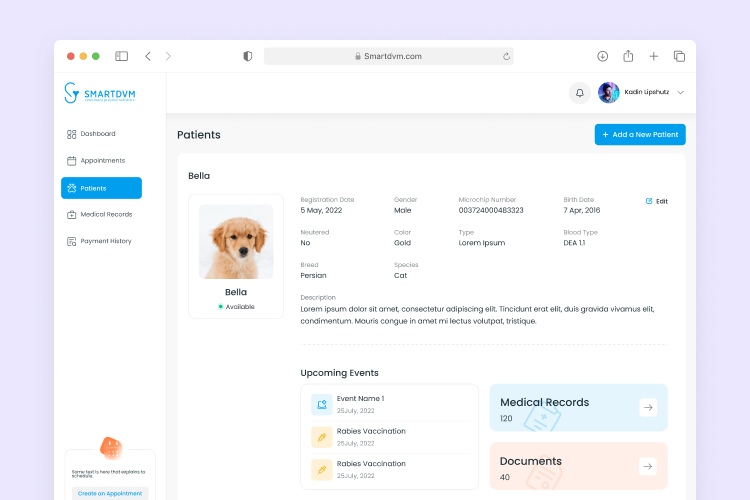The width and height of the screenshot is (750, 500).
Task: Click the browser share icon
Action: coord(628,57)
